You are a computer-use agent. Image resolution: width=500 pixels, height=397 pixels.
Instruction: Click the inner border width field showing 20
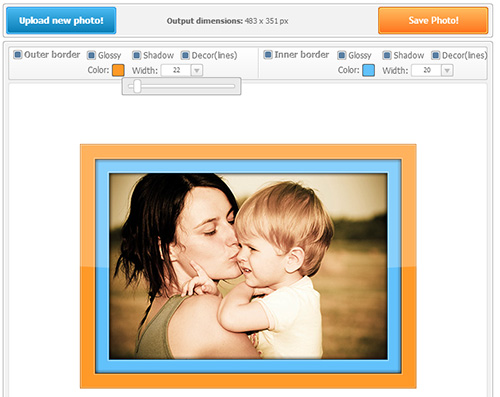426,70
